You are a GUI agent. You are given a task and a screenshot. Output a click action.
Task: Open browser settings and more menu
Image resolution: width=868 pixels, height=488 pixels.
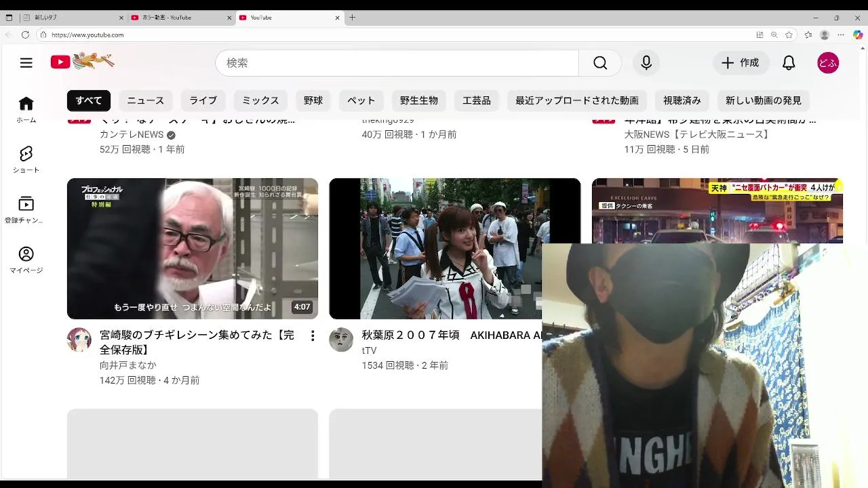pyautogui.click(x=841, y=35)
